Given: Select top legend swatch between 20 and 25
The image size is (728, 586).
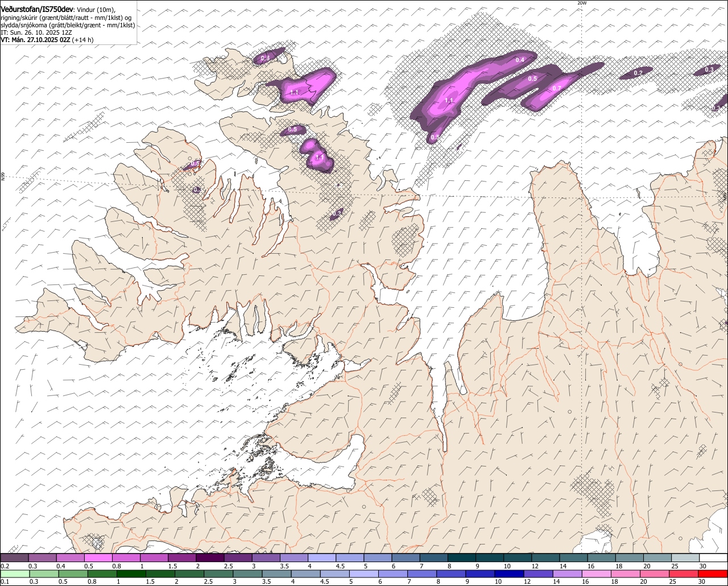Looking at the screenshot, I should point(658,558).
